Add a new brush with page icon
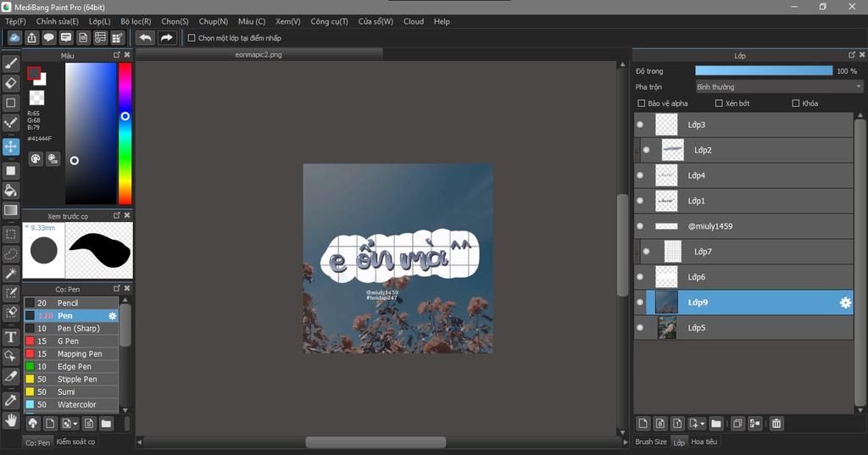The height and width of the screenshot is (455, 868). pyautogui.click(x=50, y=424)
